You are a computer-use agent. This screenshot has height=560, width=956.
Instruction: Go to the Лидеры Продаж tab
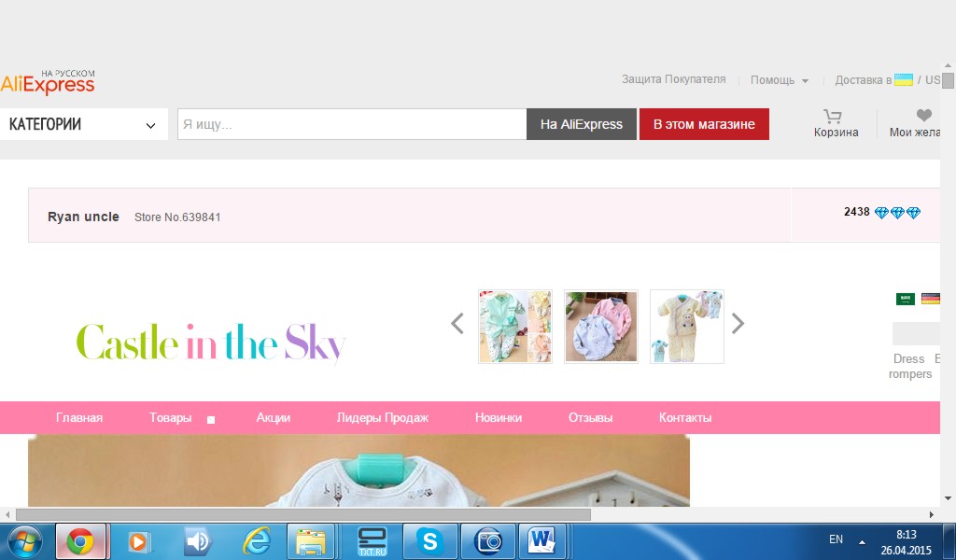coord(382,418)
